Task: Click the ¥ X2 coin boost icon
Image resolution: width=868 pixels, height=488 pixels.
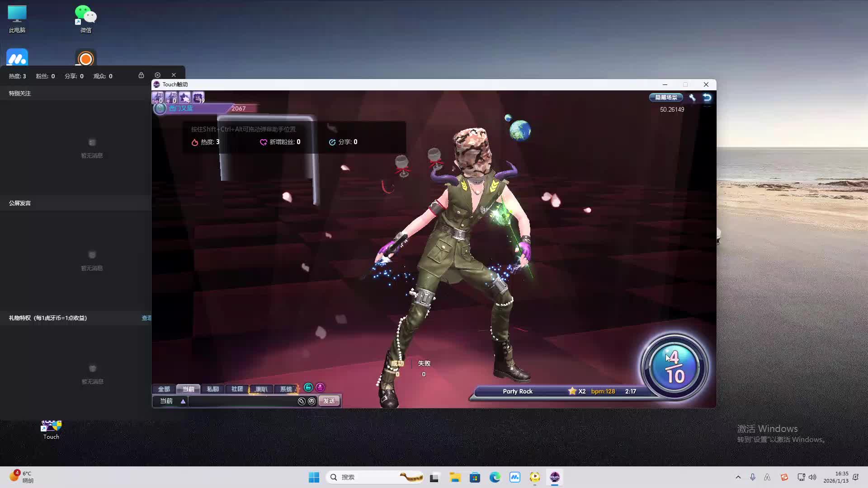Action: pyautogui.click(x=171, y=97)
